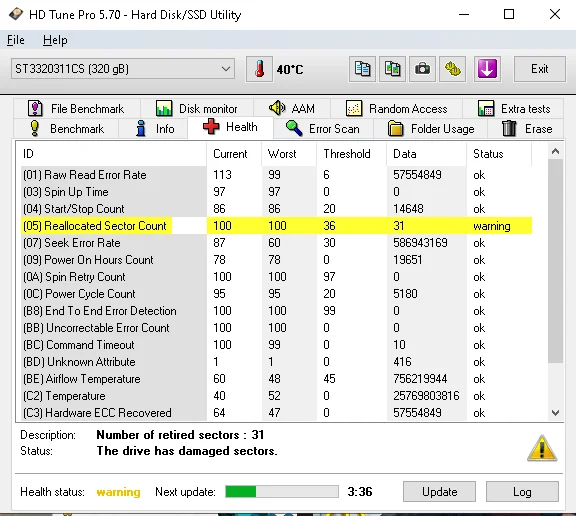Switch to the Random Access tab
The height and width of the screenshot is (516, 576).
pos(396,109)
